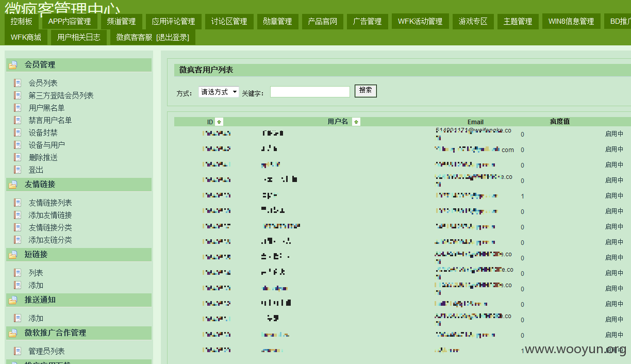This screenshot has height=364, width=631.
Task: Click the page icon next to 禁言用户名单
Action: [18, 120]
